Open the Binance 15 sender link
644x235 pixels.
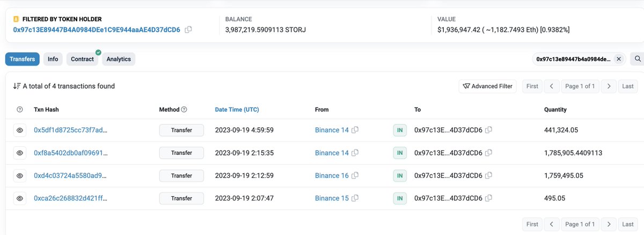(x=332, y=198)
